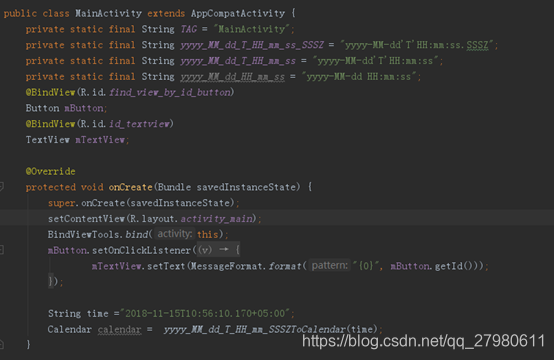The height and width of the screenshot is (360, 554).
Task: Click the onCreate method name in its declaration
Action: coord(130,187)
